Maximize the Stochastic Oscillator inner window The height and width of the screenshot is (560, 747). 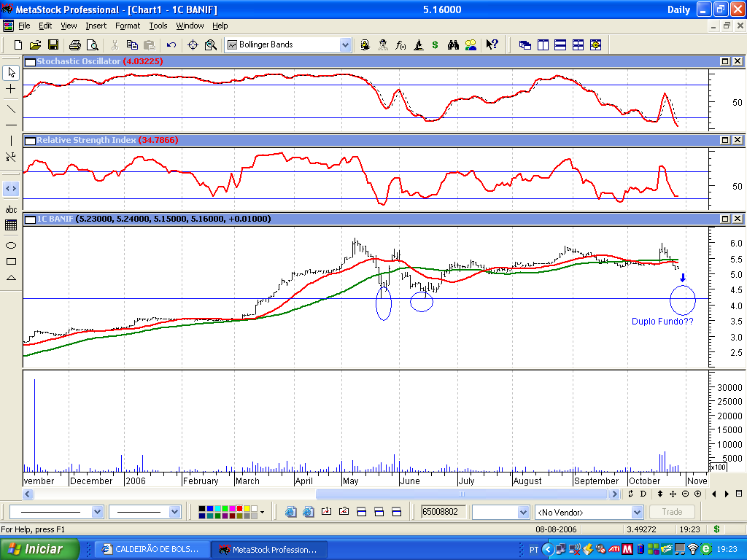724,61
